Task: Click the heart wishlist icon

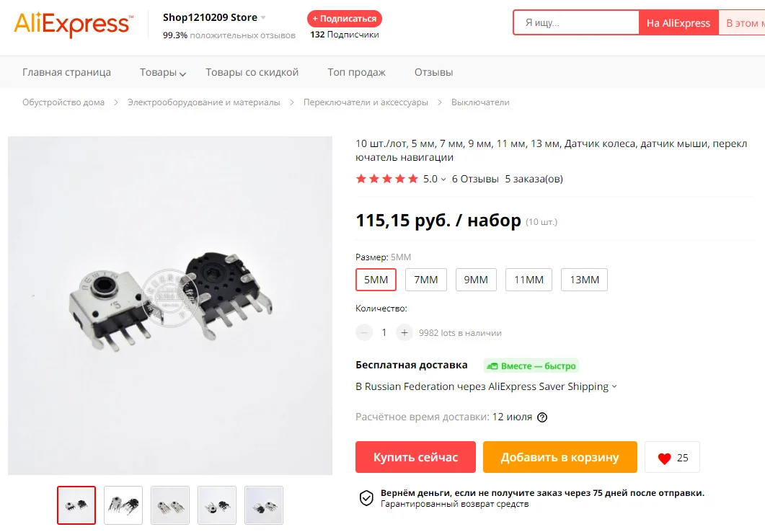Action: point(664,458)
